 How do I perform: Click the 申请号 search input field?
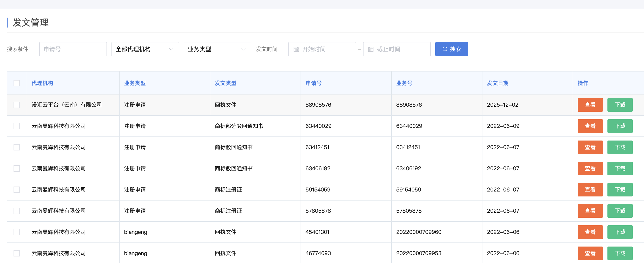(x=73, y=49)
